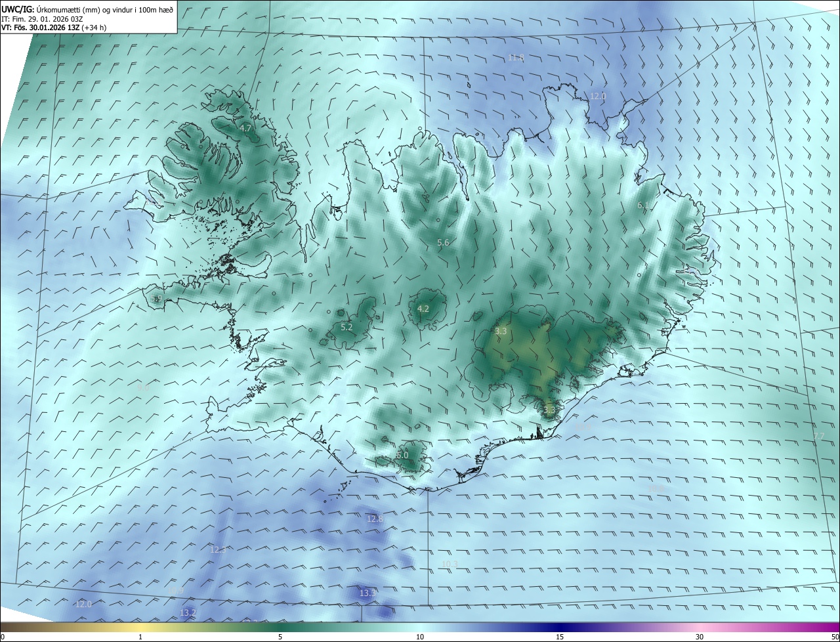Viewport: 840px width, 642px height.
Task: Click the 5.6 value in north-central Iceland
Action: point(443,243)
